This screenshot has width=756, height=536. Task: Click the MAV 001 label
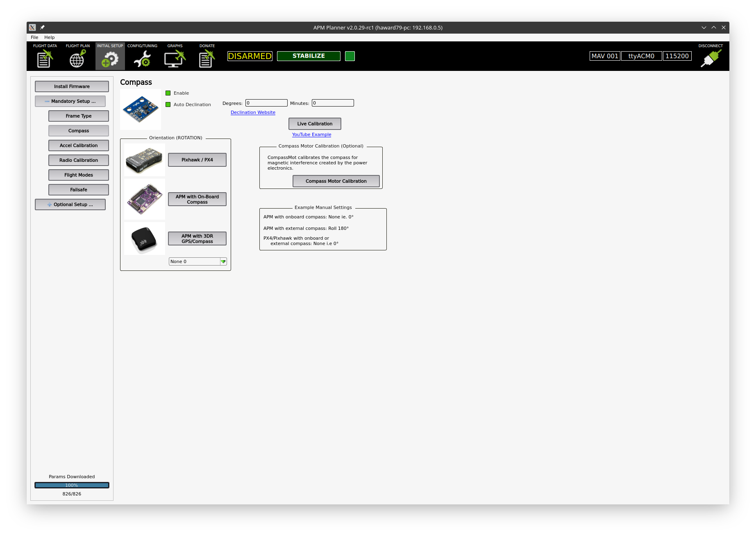click(x=605, y=56)
